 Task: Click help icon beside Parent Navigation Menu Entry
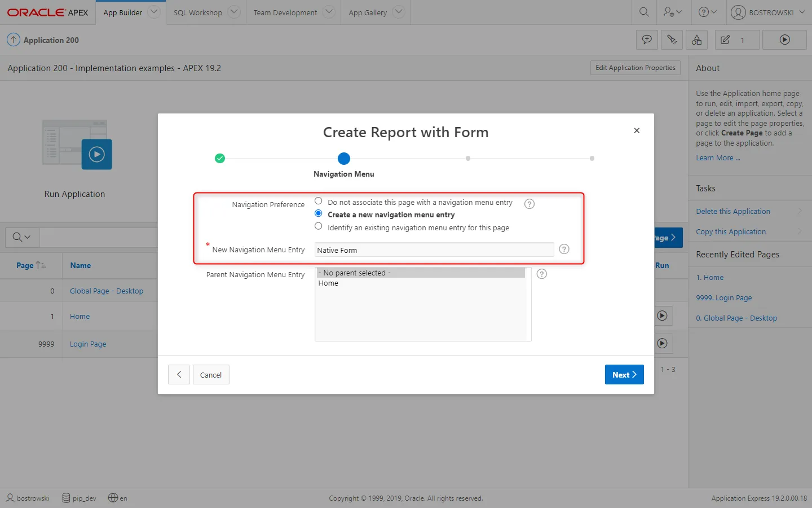click(x=541, y=274)
